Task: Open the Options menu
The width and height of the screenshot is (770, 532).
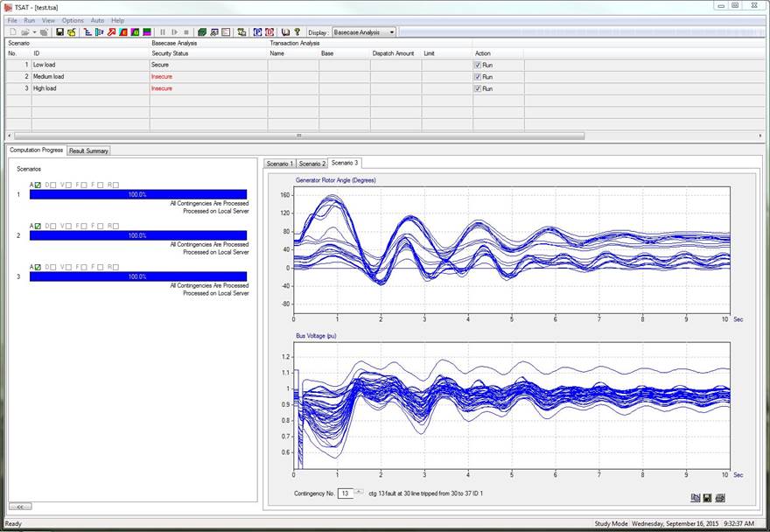Action: click(x=73, y=20)
